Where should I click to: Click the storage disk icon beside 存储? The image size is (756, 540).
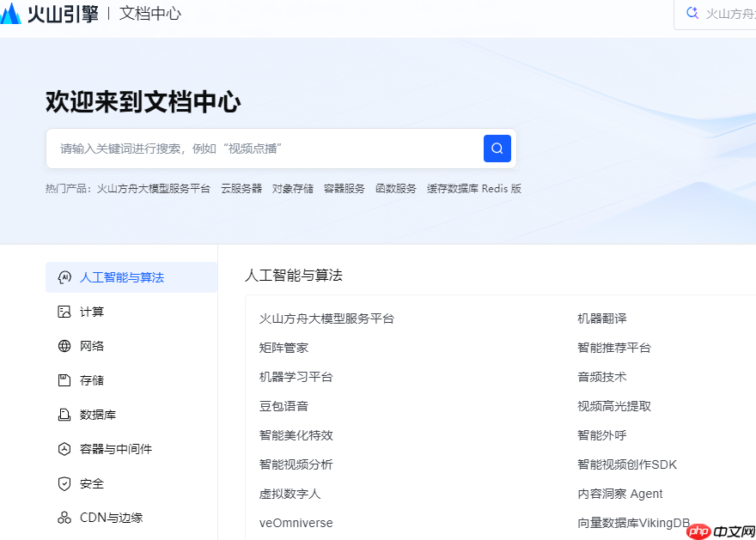click(x=64, y=379)
